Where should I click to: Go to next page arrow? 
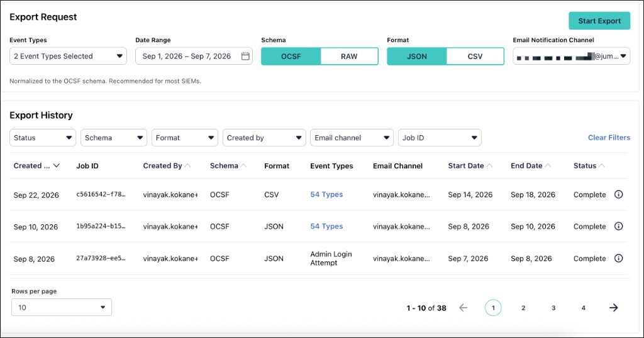(x=614, y=308)
